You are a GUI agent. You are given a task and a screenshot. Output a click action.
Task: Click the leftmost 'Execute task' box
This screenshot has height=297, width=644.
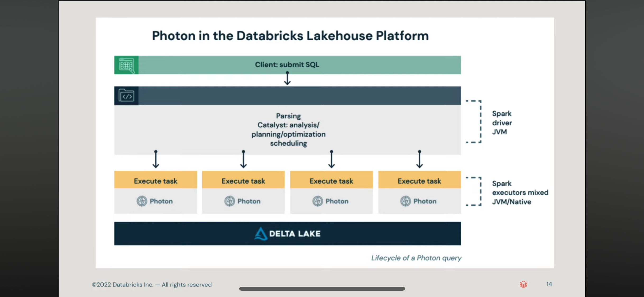(x=156, y=180)
